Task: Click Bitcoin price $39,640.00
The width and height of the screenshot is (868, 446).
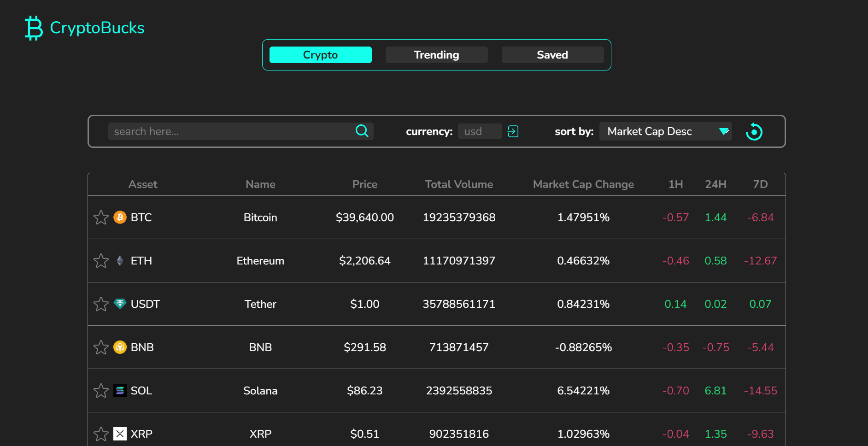Action: (365, 217)
